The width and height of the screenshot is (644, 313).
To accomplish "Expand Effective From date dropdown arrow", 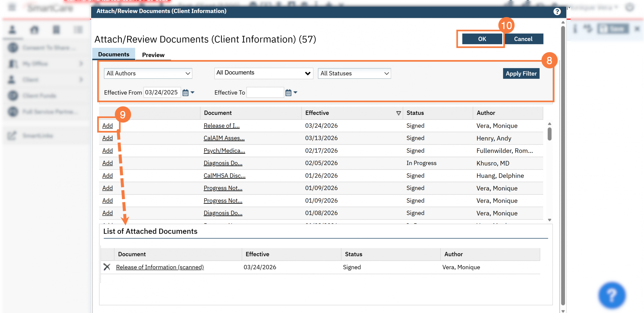I will (193, 92).
